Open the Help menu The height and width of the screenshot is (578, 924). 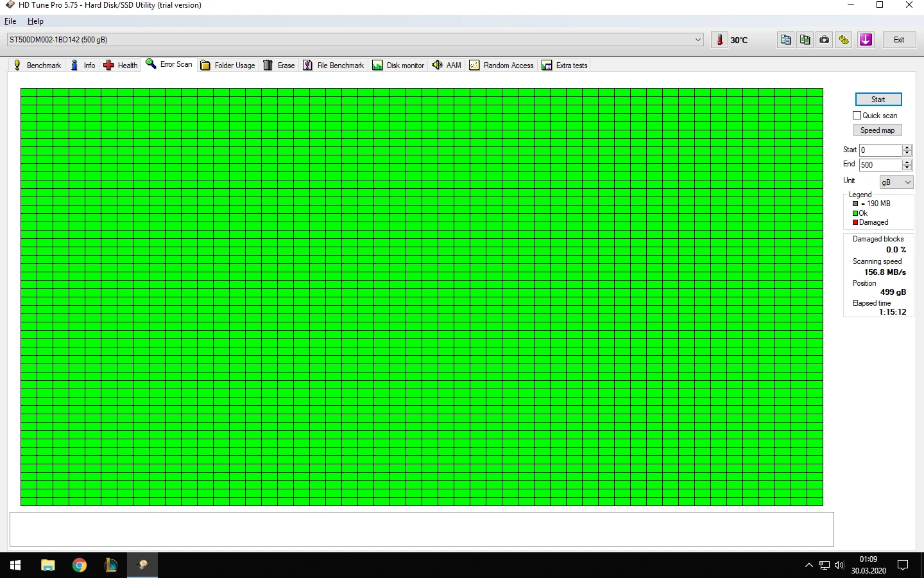click(x=35, y=21)
